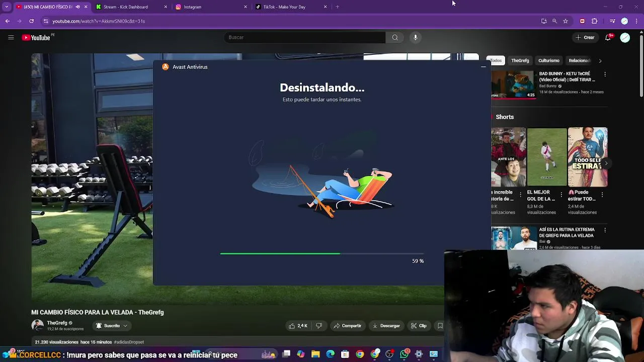Viewport: 644px width, 362px height.
Task: Open WhatsApp from the taskbar
Action: tap(405, 354)
